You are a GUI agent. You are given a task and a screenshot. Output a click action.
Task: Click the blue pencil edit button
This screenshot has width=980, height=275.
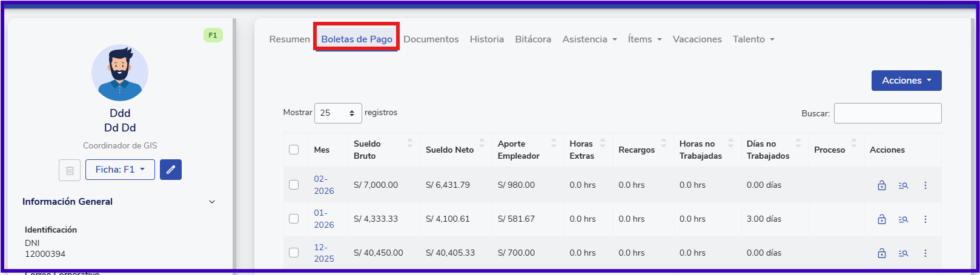171,170
